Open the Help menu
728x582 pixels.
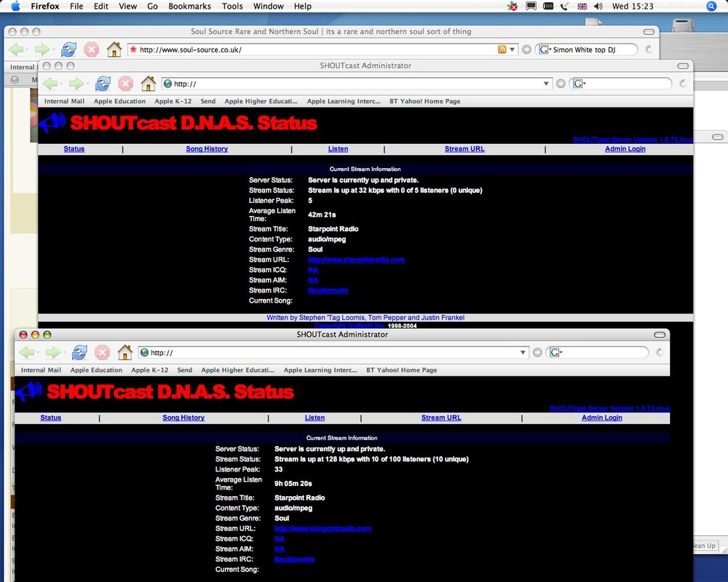(303, 6)
